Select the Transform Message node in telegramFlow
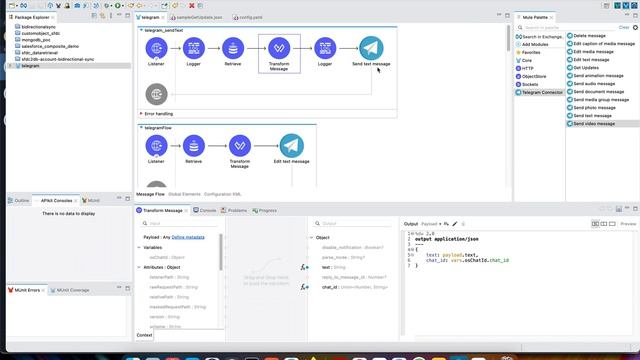Screen dimensions: 640x360 (x=240, y=146)
